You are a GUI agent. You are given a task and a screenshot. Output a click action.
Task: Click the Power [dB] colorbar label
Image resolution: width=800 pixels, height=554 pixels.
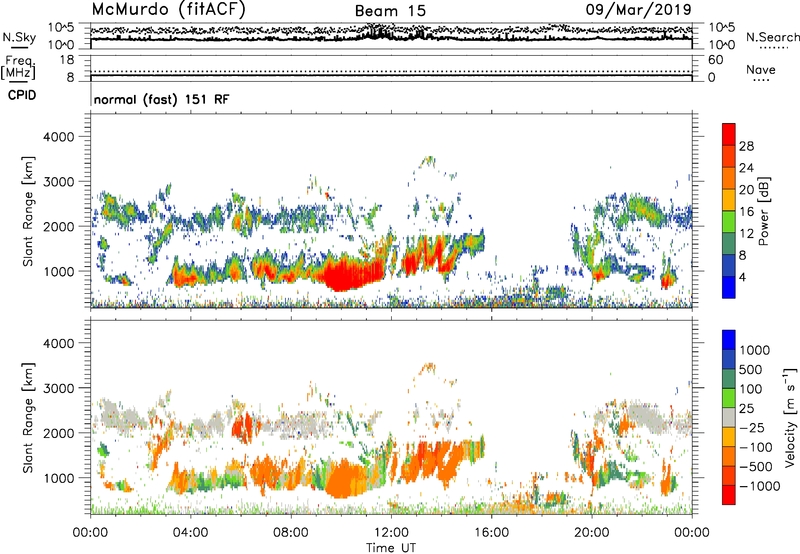[x=763, y=211]
